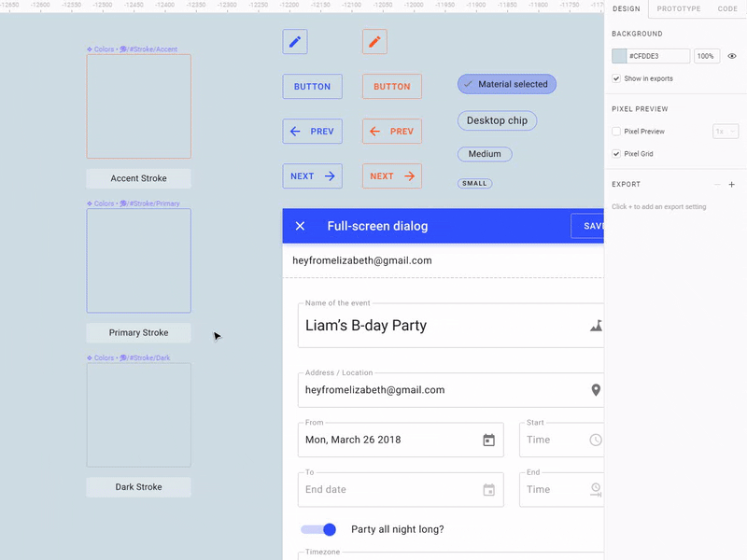Click the orange PREV button
The width and height of the screenshot is (747, 560).
[391, 132]
